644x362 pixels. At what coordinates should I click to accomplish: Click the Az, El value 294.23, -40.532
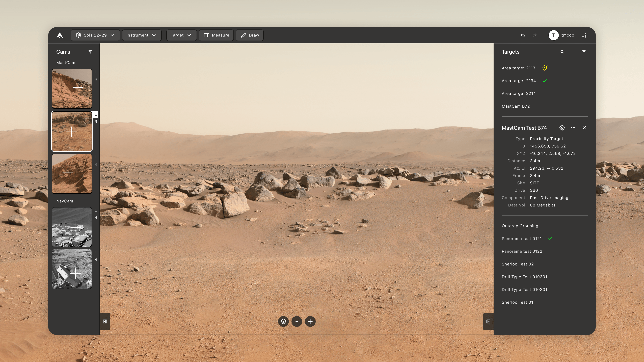[547, 168]
